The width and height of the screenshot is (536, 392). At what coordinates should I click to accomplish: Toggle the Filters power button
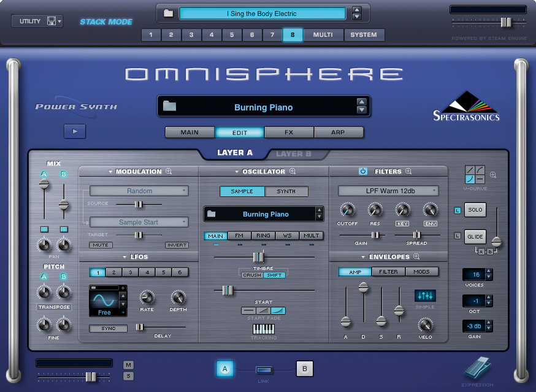pos(362,171)
